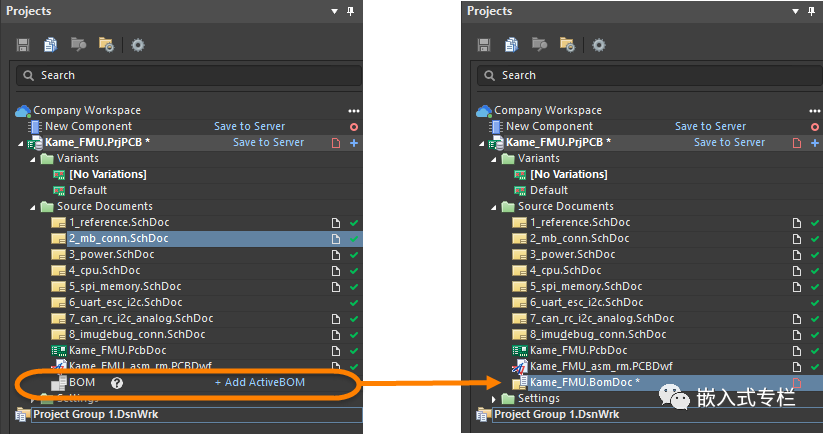This screenshot has width=823, height=434.
Task: Click Save icon in right Projects panel toolbar
Action: point(483,45)
